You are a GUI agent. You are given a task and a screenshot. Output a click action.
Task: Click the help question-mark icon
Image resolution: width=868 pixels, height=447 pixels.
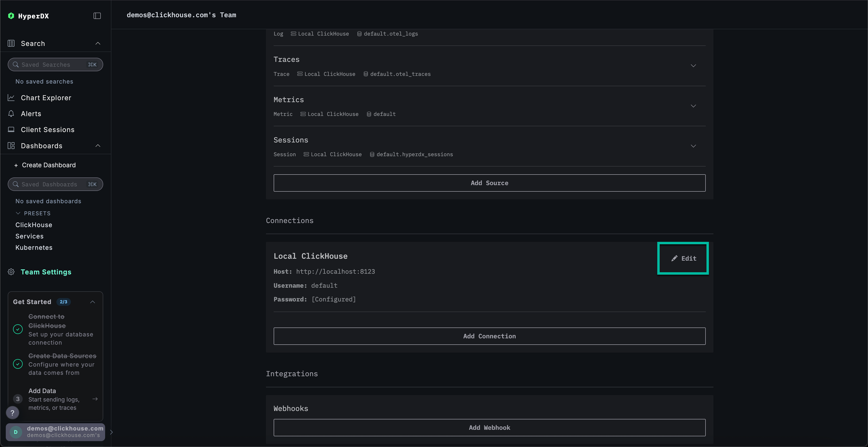[x=12, y=412]
